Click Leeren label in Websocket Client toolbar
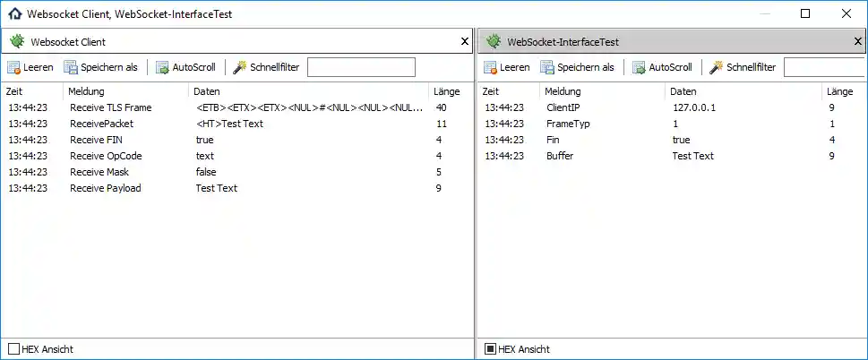This screenshot has height=360, width=868. click(39, 67)
